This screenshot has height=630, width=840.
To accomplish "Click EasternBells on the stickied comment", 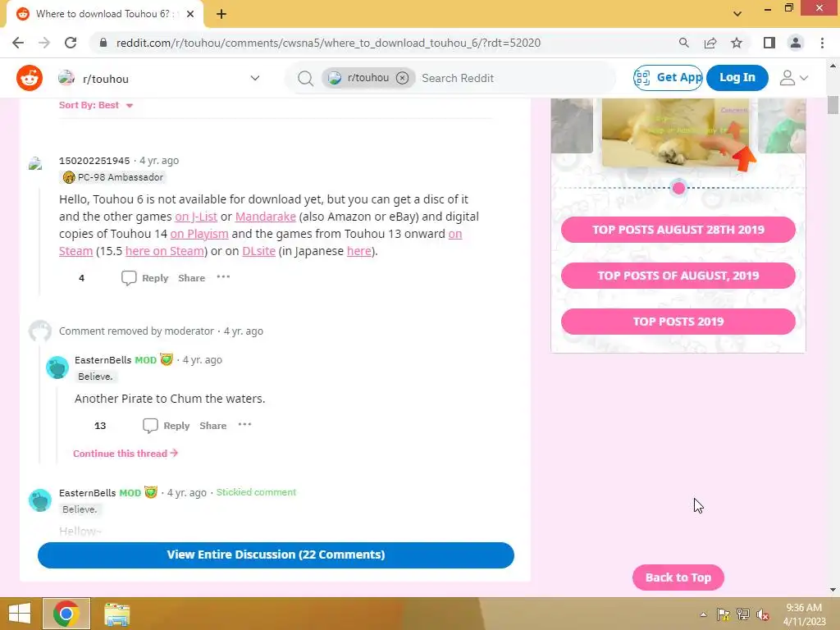I will (x=87, y=493).
